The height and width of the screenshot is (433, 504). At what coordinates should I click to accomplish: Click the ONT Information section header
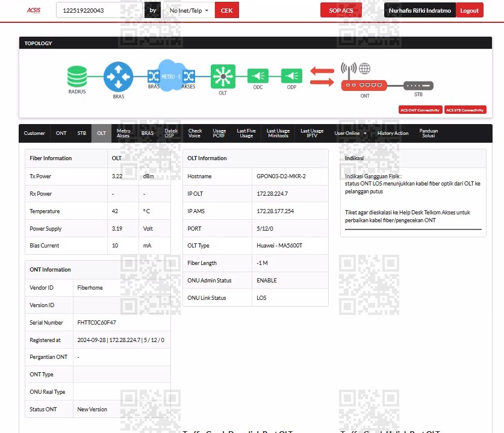coord(98,270)
